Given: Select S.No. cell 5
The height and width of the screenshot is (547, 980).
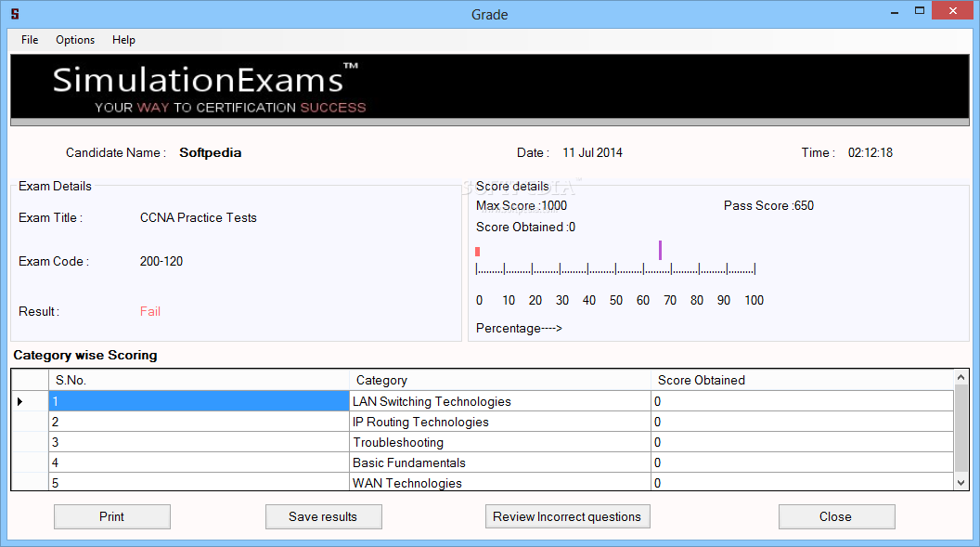Looking at the screenshot, I should point(199,482).
